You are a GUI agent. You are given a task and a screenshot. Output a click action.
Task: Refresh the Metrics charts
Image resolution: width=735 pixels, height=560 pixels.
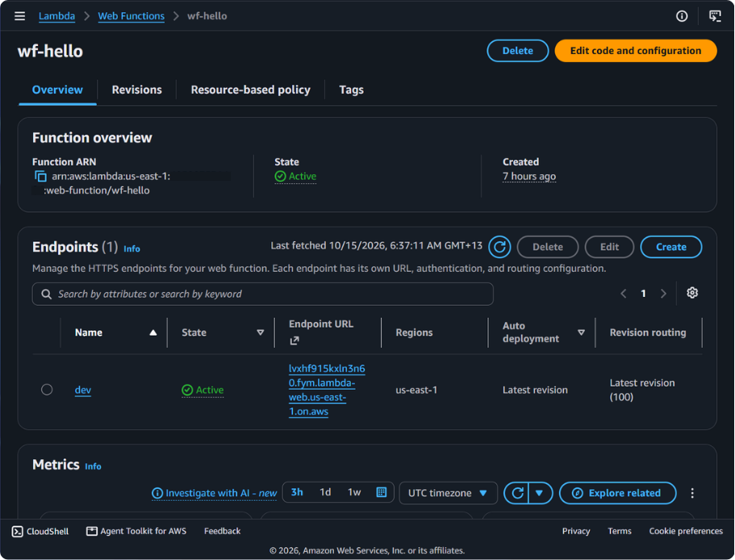point(517,493)
